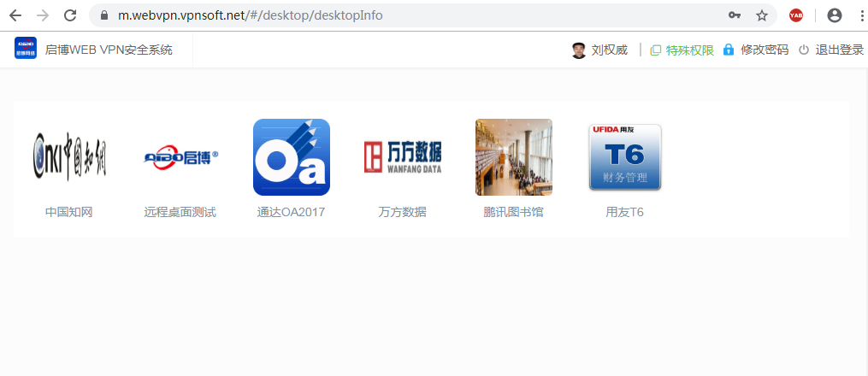Image resolution: width=868 pixels, height=376 pixels.
Task: Click the padlock site-info icon in the address bar
Action: coord(103,15)
